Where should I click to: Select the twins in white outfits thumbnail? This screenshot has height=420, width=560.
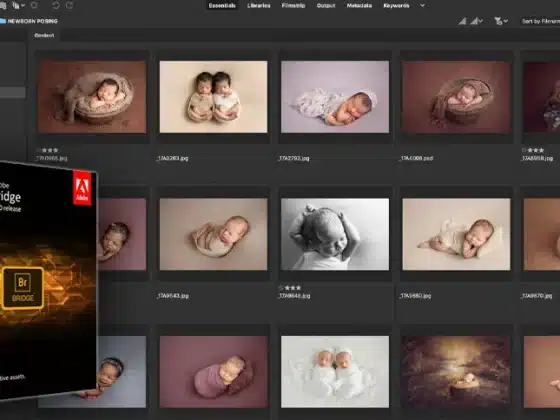pyautogui.click(x=335, y=372)
